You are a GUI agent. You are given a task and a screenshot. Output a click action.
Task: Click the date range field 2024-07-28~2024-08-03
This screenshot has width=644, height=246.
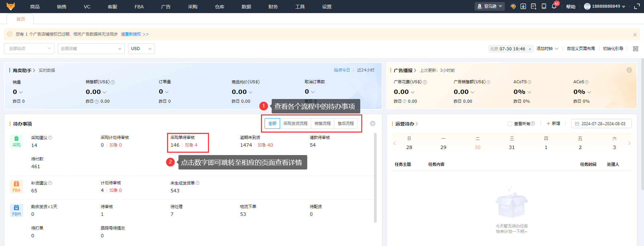pyautogui.click(x=601, y=124)
